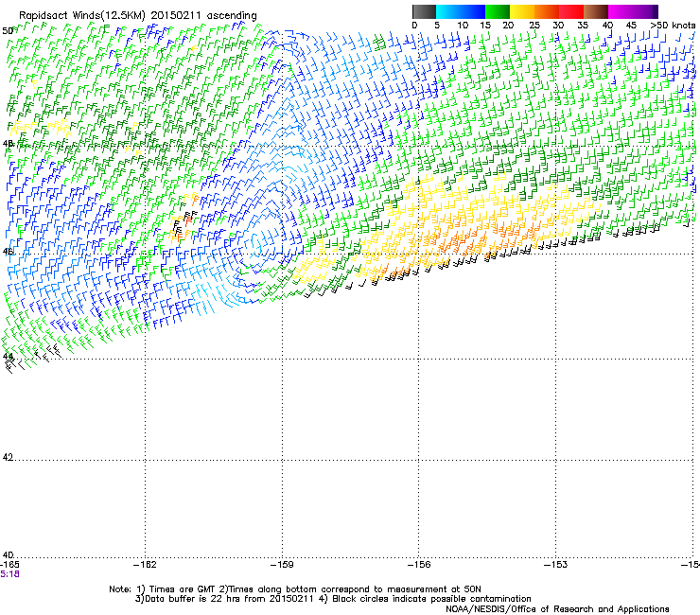
Task: Click the blue 10-15 knots legend swatch
Action: coord(473,11)
